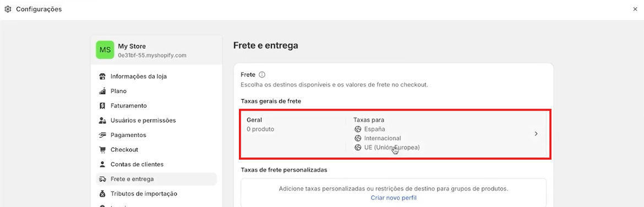Screen dimensions: 644x207
Task: Expand the Geral shipping profile chevron
Action: [x=536, y=134]
